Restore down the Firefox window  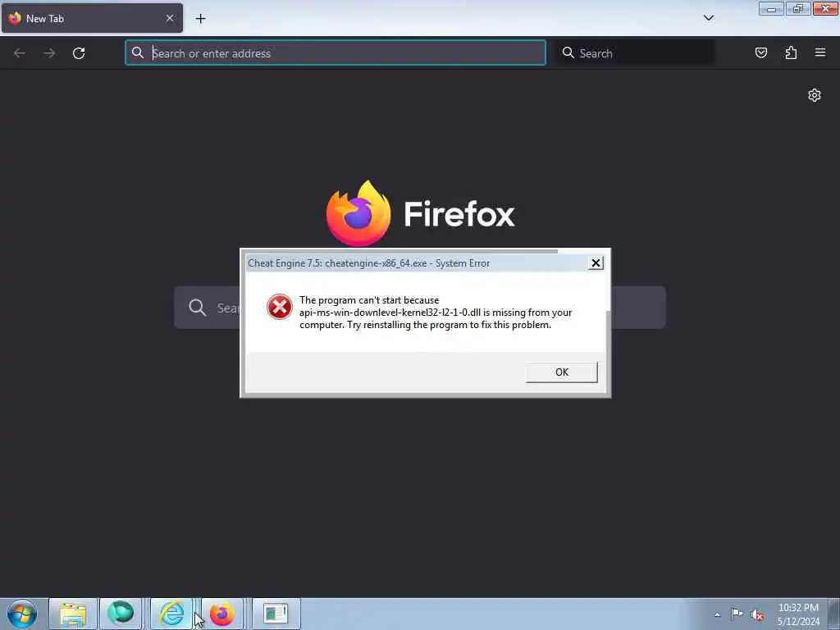(x=798, y=8)
